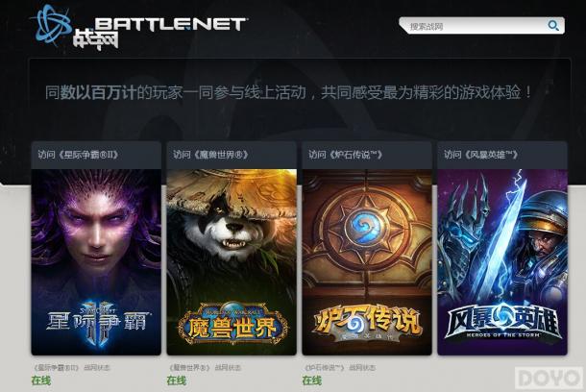Click 在线 status under 炉石传说
This screenshot has height=392, width=586.
(311, 380)
